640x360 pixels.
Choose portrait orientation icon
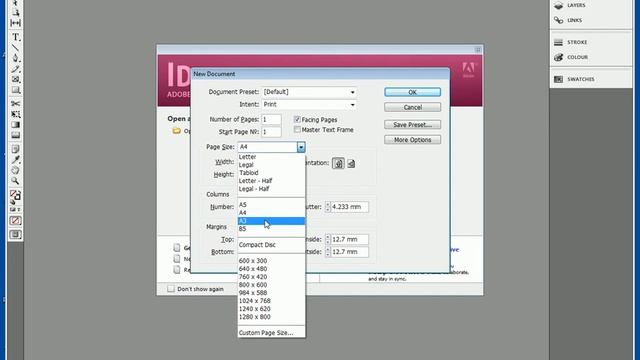pyautogui.click(x=338, y=163)
